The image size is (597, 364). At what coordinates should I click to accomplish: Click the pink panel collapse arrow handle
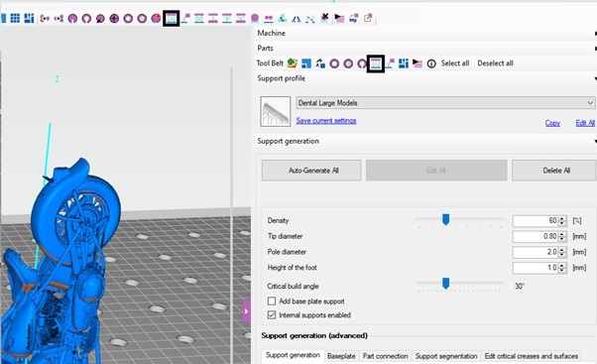[246, 311]
